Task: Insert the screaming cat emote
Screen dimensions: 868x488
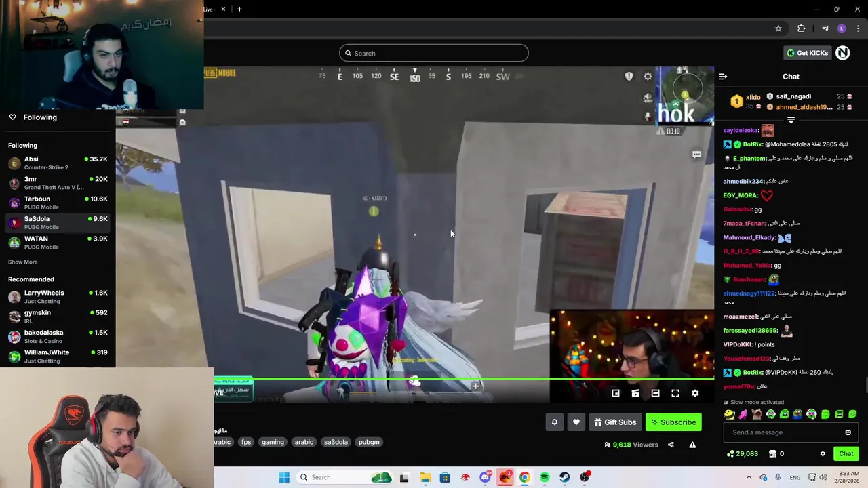Action: 757,414
